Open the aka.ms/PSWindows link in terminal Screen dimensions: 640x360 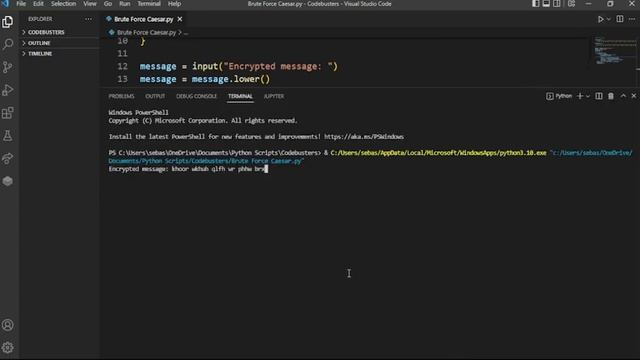364,137
